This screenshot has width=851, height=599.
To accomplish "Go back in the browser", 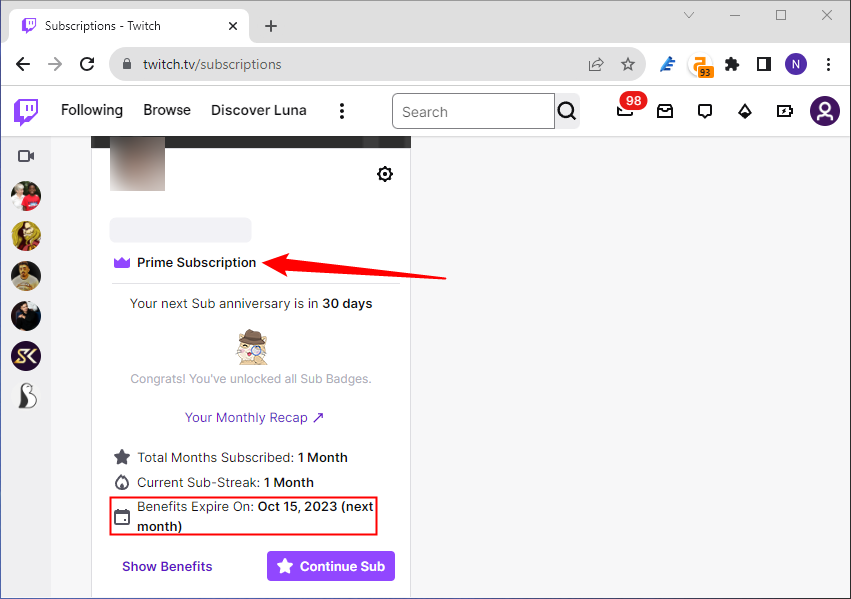I will click(23, 65).
